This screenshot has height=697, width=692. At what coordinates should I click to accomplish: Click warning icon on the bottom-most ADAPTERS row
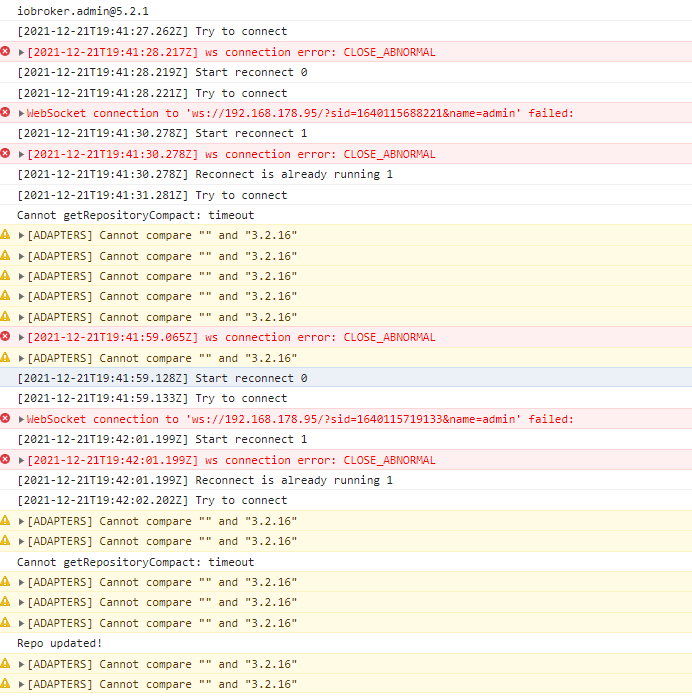coord(5,683)
